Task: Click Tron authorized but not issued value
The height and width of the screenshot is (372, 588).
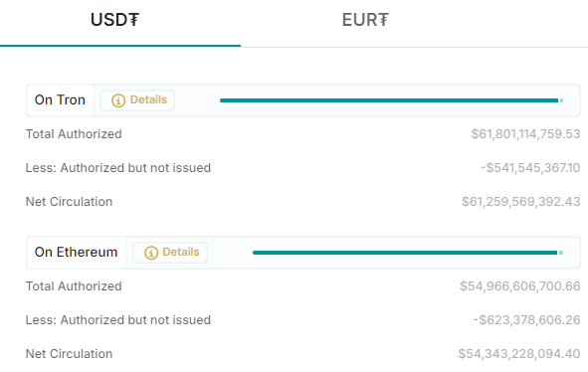Action: click(530, 168)
